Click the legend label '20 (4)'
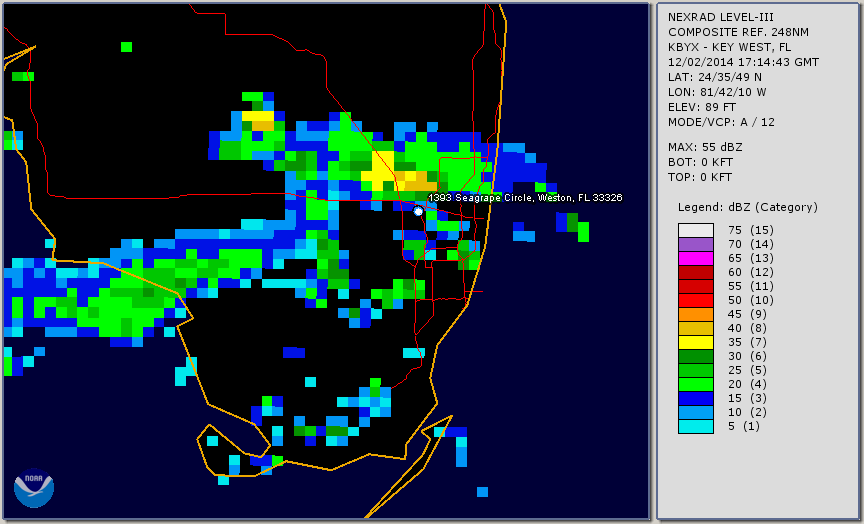 (747, 384)
